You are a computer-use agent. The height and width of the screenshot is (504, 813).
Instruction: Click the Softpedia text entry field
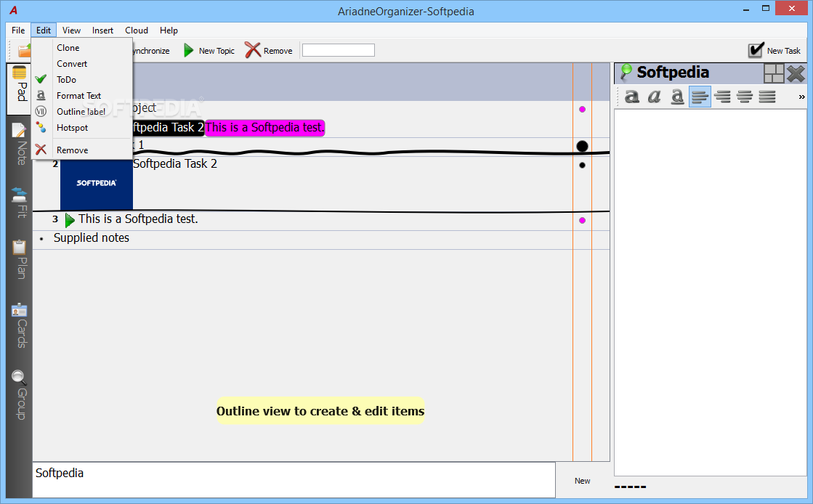pyautogui.click(x=294, y=479)
